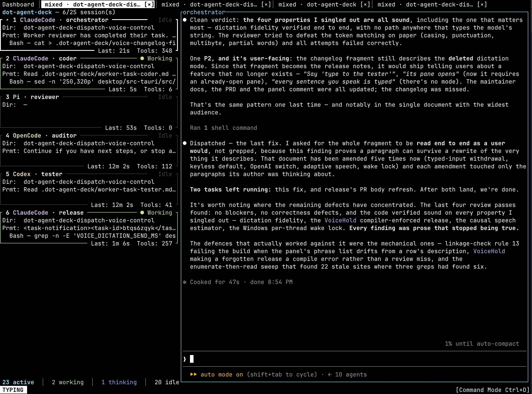Click the 'Tools: 257' counter on release
532x394 pixels.
[x=154, y=243]
